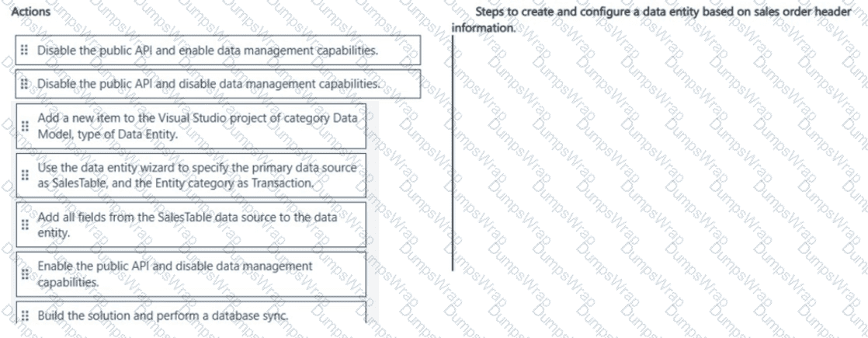
Task: Click 'Enable the public API and disable data management' action
Action: [191, 275]
